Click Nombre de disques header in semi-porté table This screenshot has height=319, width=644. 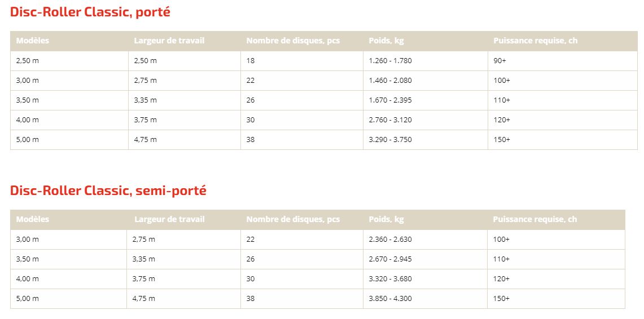[x=293, y=219]
